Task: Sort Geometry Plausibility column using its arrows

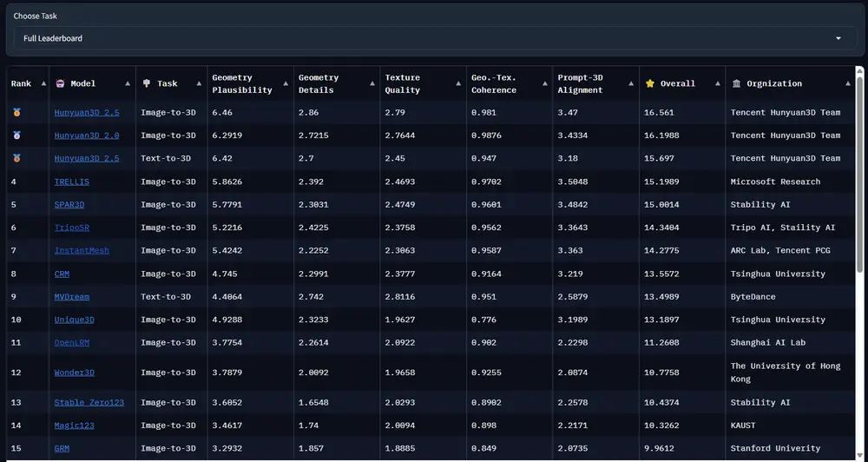Action: (x=285, y=84)
